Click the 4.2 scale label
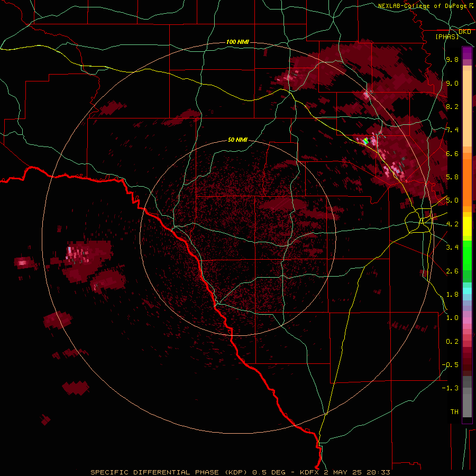 pyautogui.click(x=452, y=224)
